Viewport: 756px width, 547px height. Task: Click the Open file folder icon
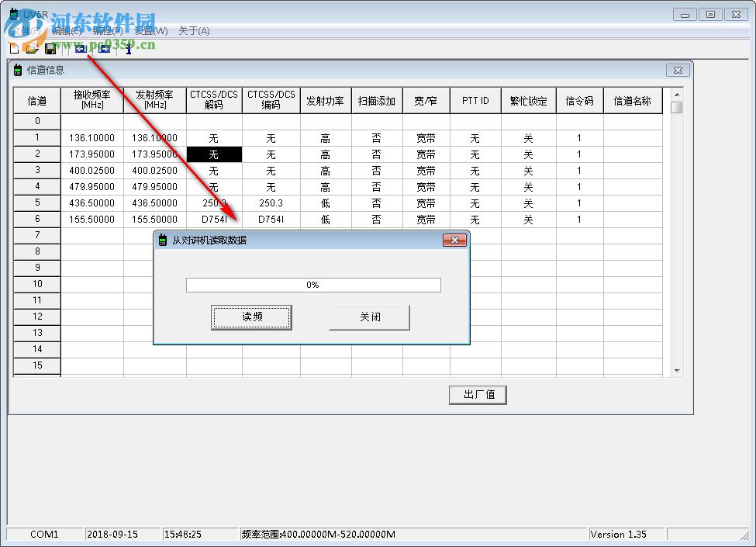pyautogui.click(x=33, y=48)
